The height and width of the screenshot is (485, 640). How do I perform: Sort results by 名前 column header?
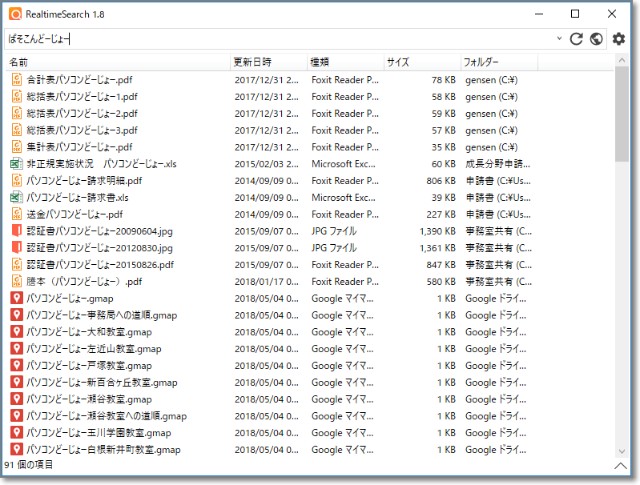tap(20, 62)
